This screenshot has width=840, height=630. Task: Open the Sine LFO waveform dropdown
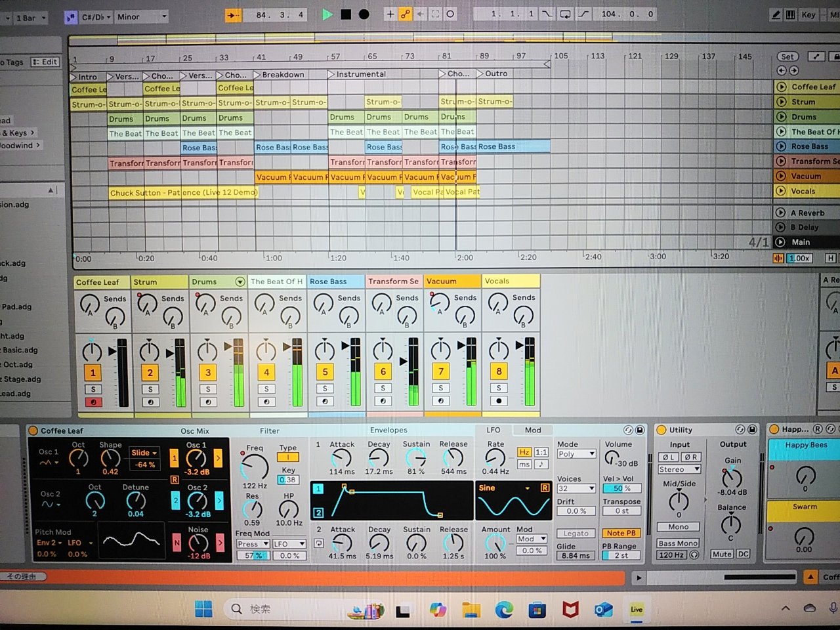pos(504,488)
